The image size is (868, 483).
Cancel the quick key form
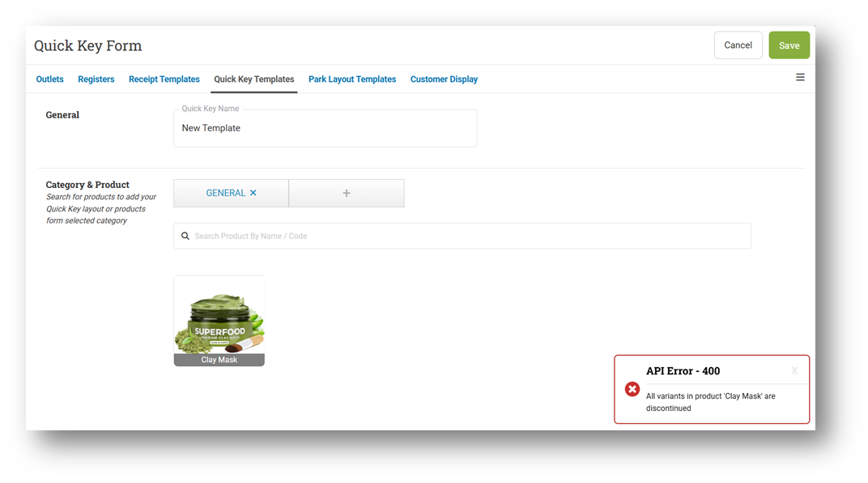738,45
